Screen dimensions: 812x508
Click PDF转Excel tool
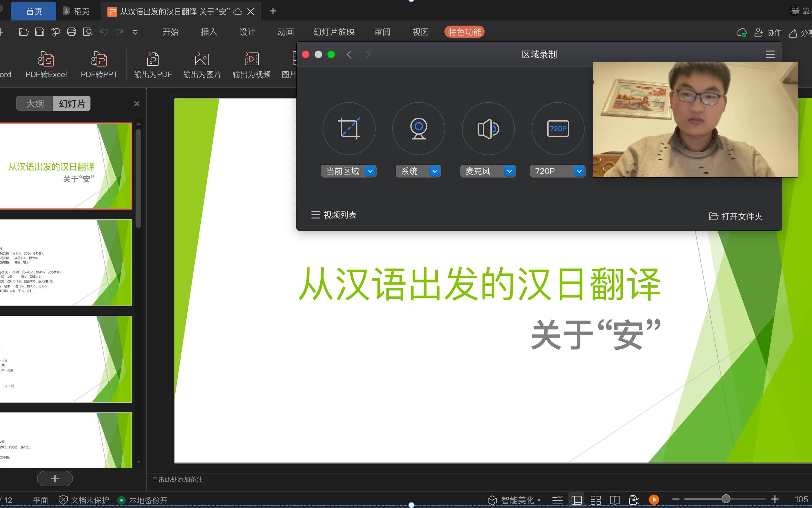point(46,65)
